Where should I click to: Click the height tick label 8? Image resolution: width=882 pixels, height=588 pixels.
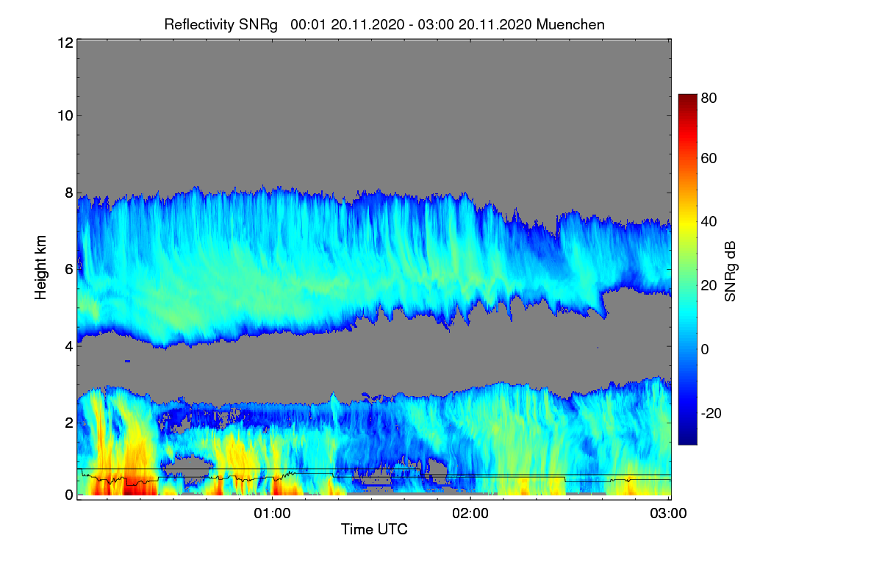(x=68, y=193)
